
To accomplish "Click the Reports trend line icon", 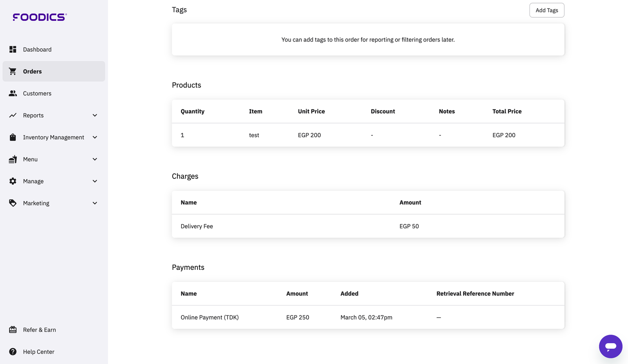I will pos(13,115).
